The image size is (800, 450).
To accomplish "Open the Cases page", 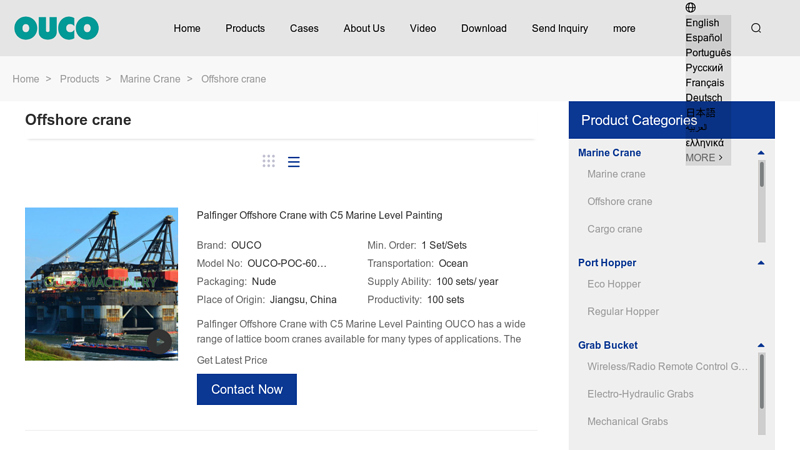I will (304, 29).
